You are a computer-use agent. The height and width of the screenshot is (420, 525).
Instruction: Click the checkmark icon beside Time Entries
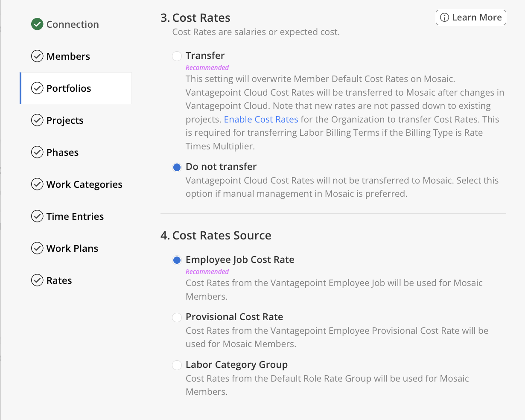tap(37, 216)
